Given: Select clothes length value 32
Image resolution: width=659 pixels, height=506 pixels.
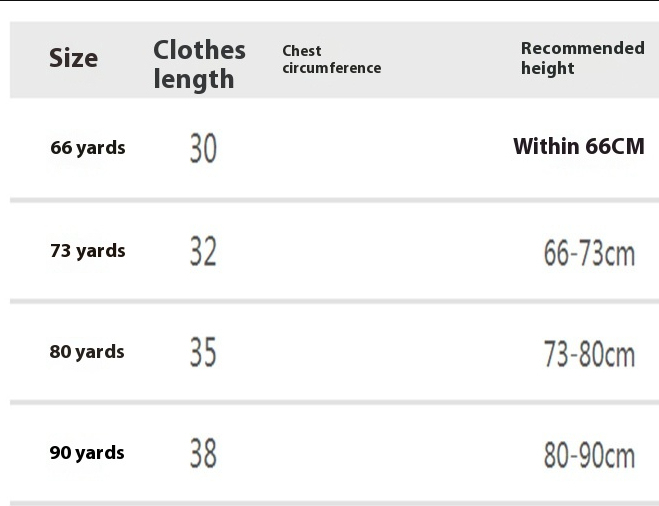Looking at the screenshot, I should pyautogui.click(x=203, y=251).
